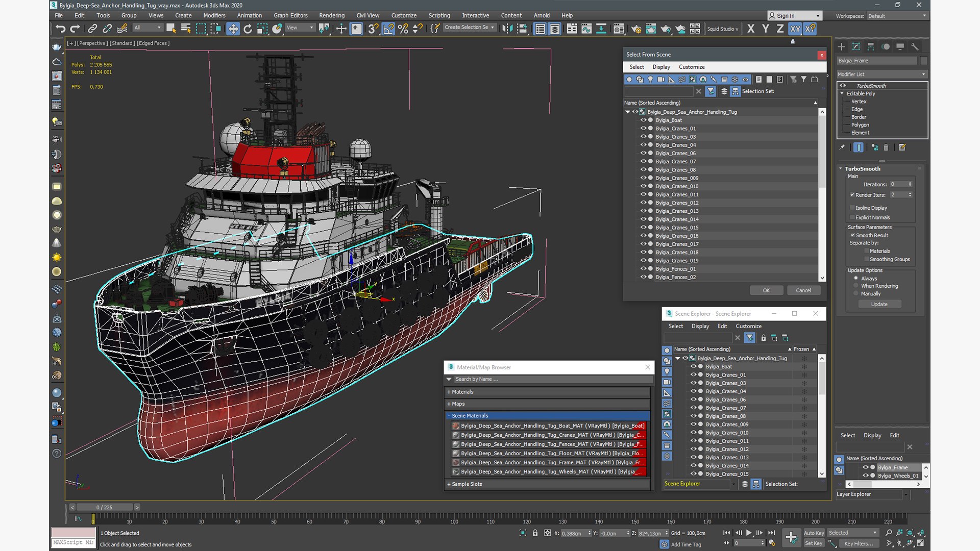Open the Modifiers menu
The width and height of the screenshot is (980, 551).
tap(214, 15)
